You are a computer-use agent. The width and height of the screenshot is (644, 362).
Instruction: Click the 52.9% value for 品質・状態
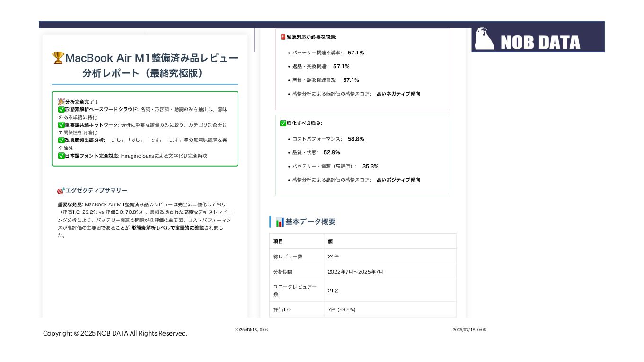[x=332, y=152]
